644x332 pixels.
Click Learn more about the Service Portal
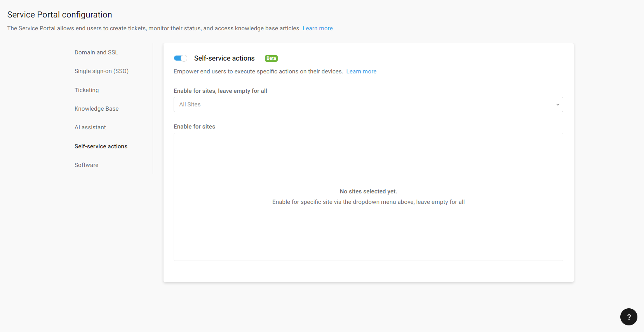(x=317, y=28)
